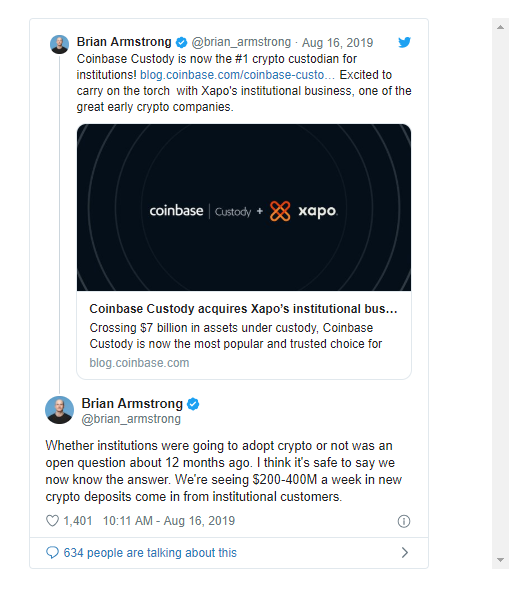Click the Twitter bird logo icon
The height and width of the screenshot is (593, 523).
click(404, 42)
